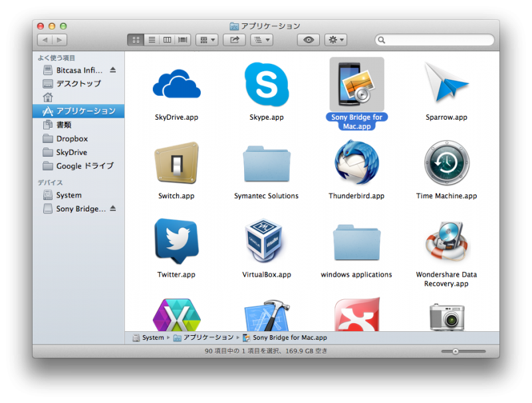Eject the Sony Bridge volume
This screenshot has height=403, width=532.
coord(113,208)
